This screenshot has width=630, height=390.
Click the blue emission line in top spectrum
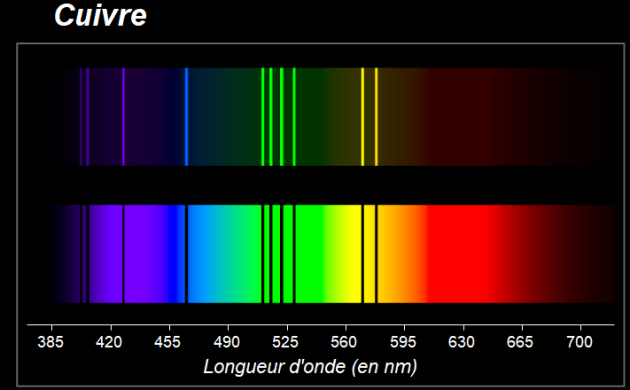click(x=186, y=116)
